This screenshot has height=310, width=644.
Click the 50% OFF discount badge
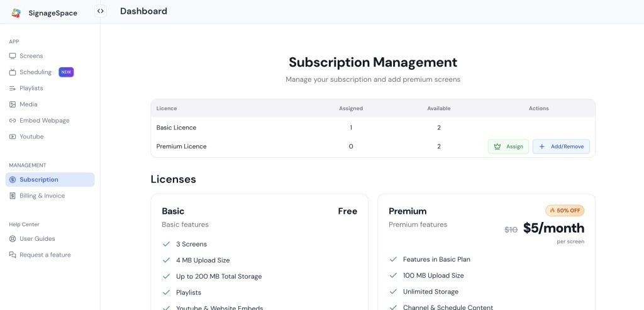[x=565, y=211]
